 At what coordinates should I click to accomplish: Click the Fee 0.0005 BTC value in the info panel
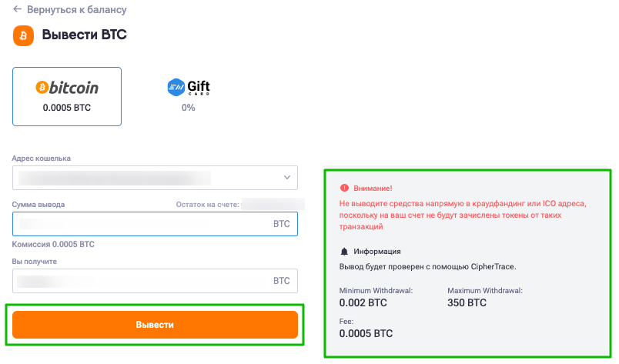click(x=366, y=333)
